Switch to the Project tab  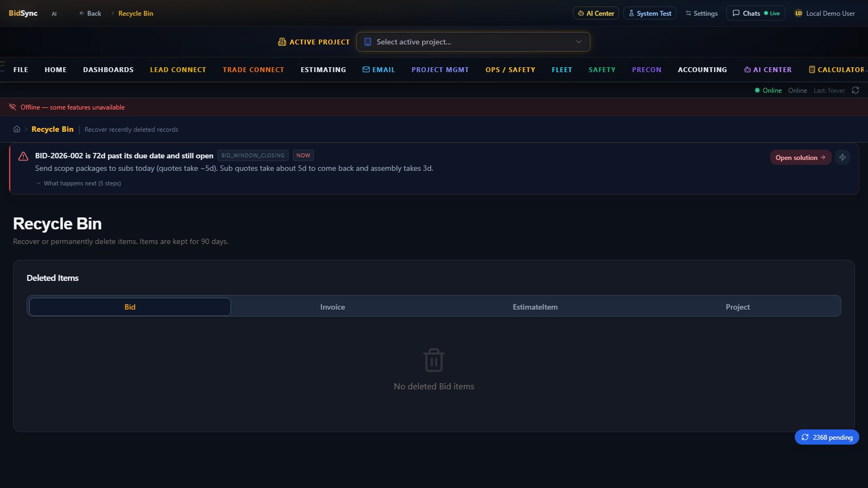[x=738, y=307]
